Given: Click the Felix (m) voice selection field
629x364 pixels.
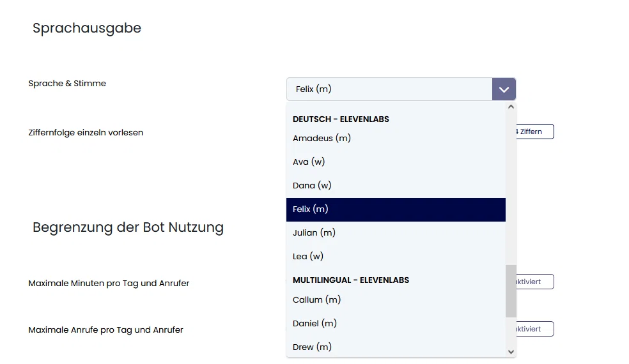Looking at the screenshot, I should point(389,89).
